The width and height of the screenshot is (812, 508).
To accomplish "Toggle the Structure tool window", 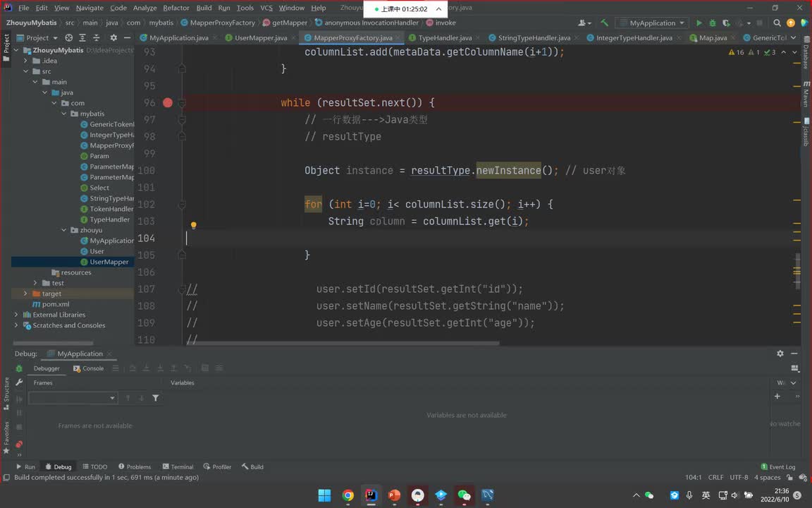I will click(x=6, y=393).
